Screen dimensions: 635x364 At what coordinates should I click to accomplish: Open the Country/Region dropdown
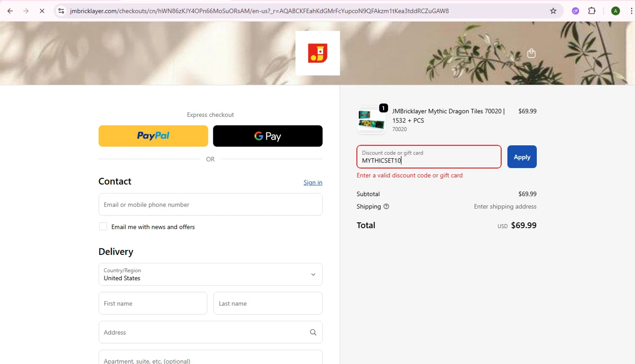[210, 274]
